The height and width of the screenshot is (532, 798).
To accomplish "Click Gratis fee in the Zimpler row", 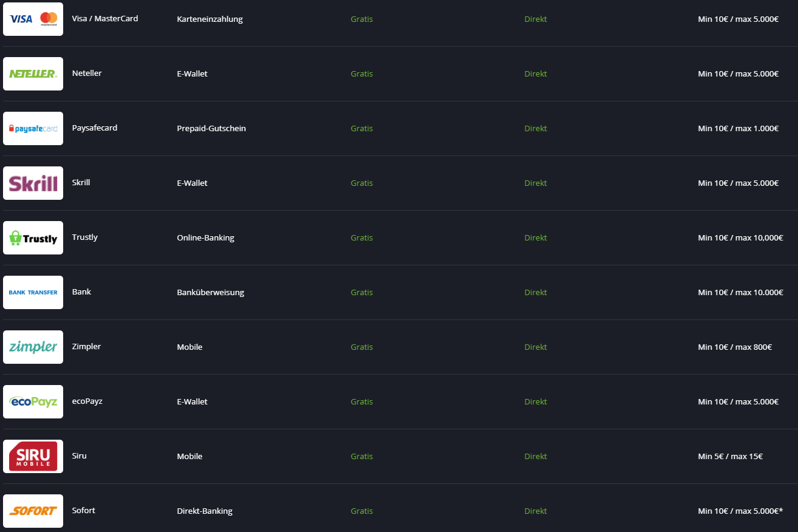I will pos(362,347).
